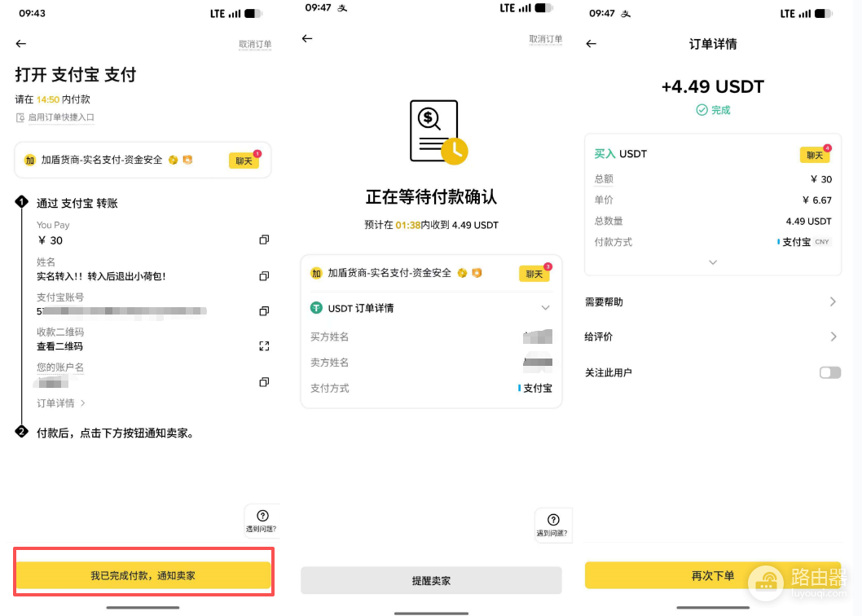Copy the 支付宝账号 number
The height and width of the screenshot is (616, 862).
point(264,310)
